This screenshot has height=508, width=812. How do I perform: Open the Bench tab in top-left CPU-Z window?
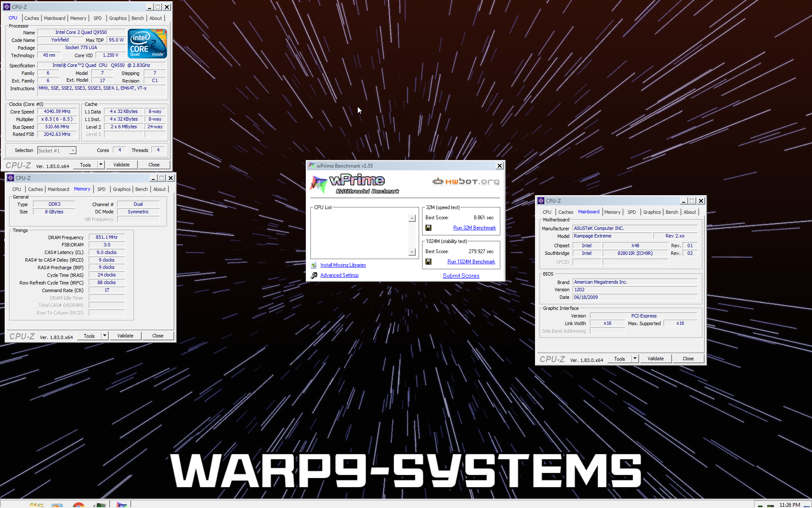click(x=138, y=18)
